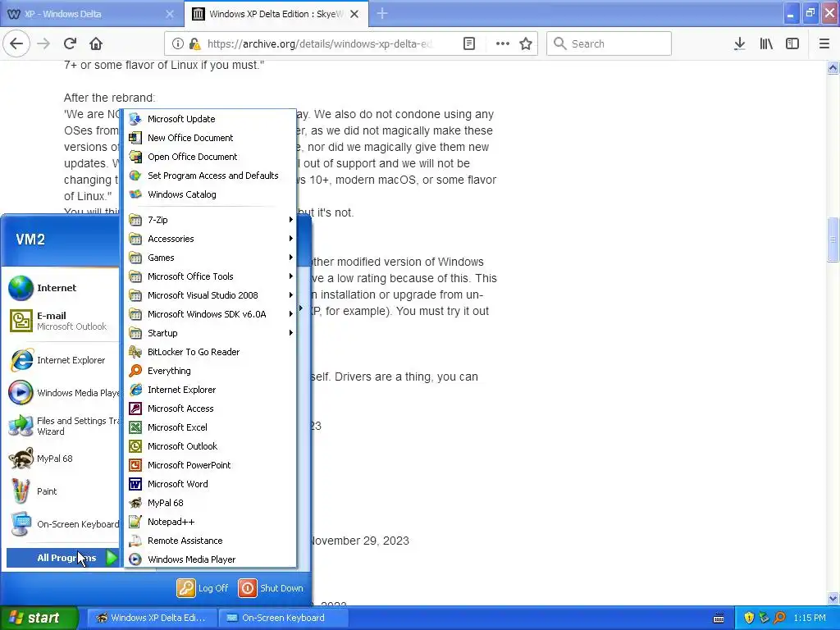This screenshot has width=840, height=630.
Task: Open page actions three-dot menu
Action: [x=503, y=44]
